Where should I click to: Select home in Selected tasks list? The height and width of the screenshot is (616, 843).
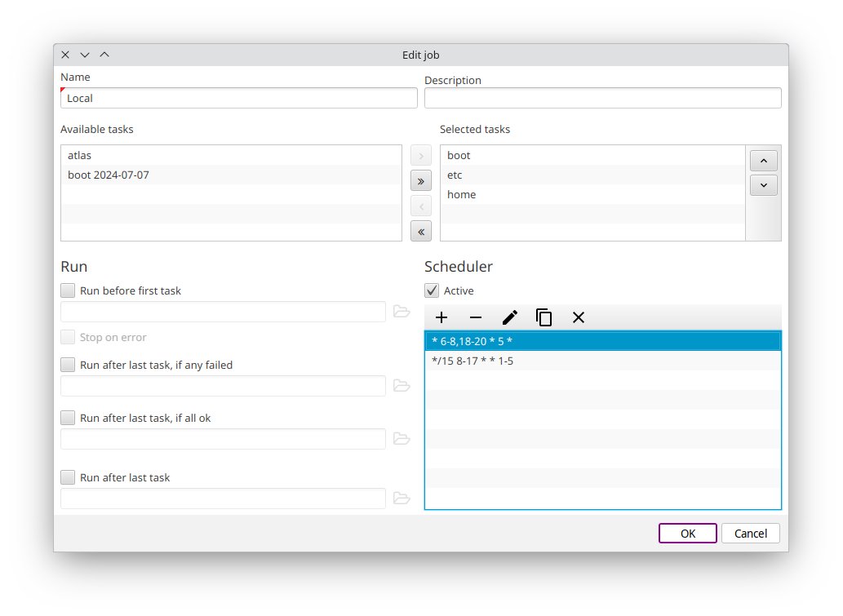[592, 194]
